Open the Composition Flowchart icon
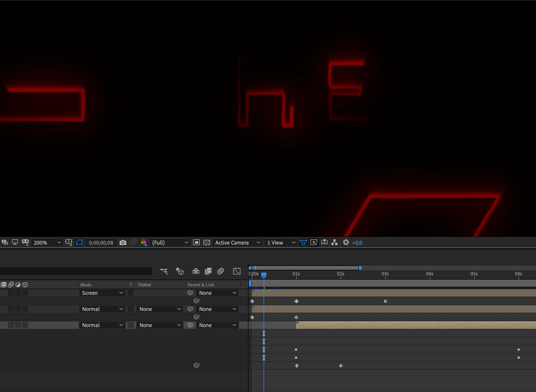The height and width of the screenshot is (392, 536). coord(334,242)
